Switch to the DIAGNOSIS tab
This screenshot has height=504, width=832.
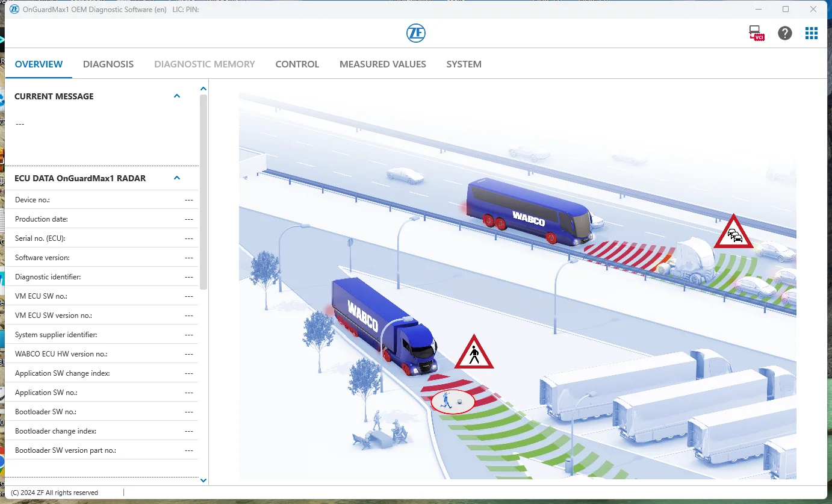pos(108,64)
